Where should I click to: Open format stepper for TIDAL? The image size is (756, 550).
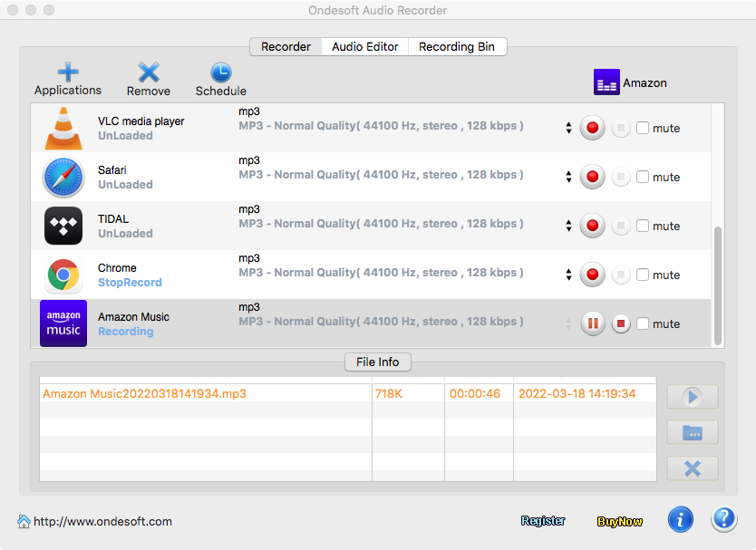[569, 226]
